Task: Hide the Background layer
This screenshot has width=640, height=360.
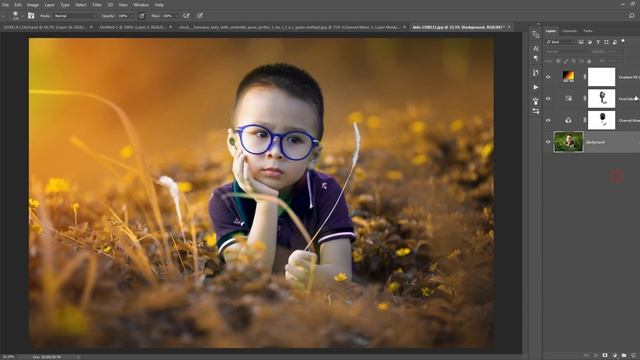Action: pos(548,142)
